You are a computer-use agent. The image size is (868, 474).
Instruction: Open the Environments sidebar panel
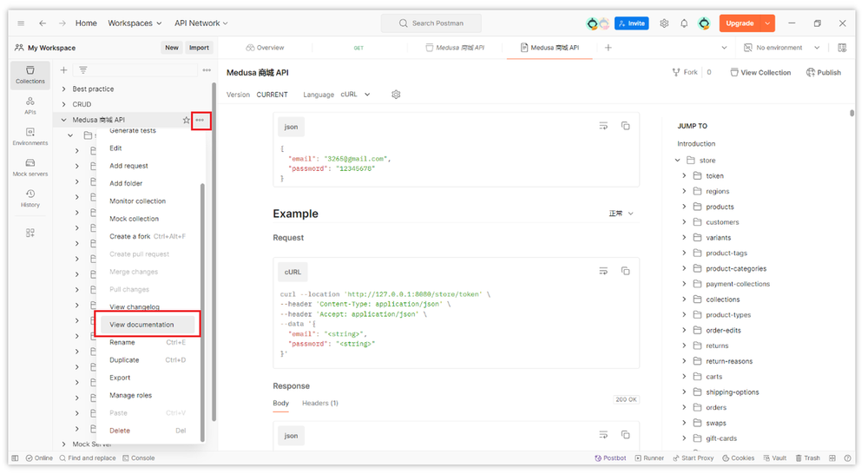pyautogui.click(x=30, y=137)
